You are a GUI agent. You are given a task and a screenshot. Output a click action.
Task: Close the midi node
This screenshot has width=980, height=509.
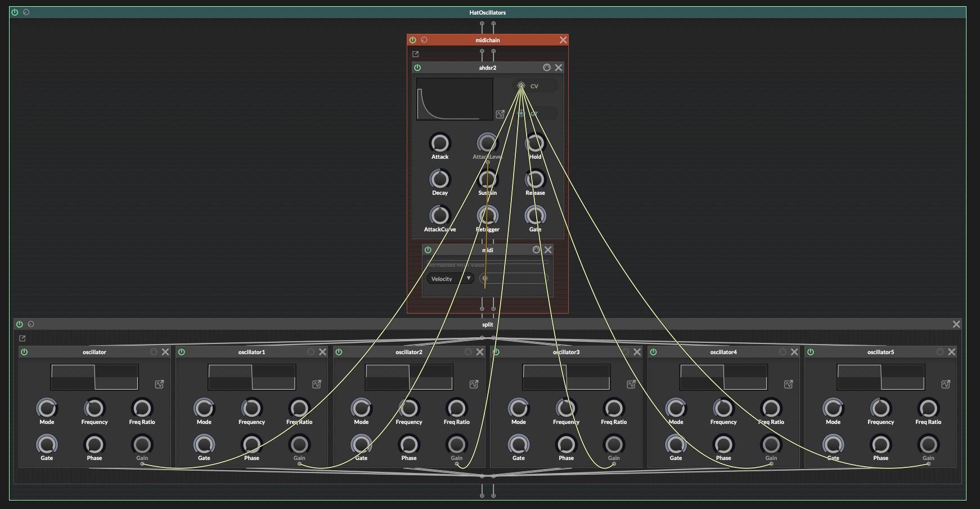coord(548,250)
